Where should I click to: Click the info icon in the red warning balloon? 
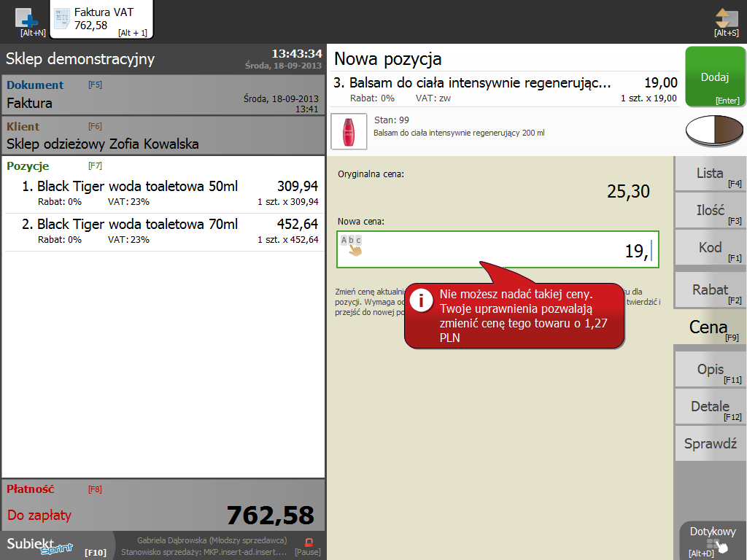421,300
